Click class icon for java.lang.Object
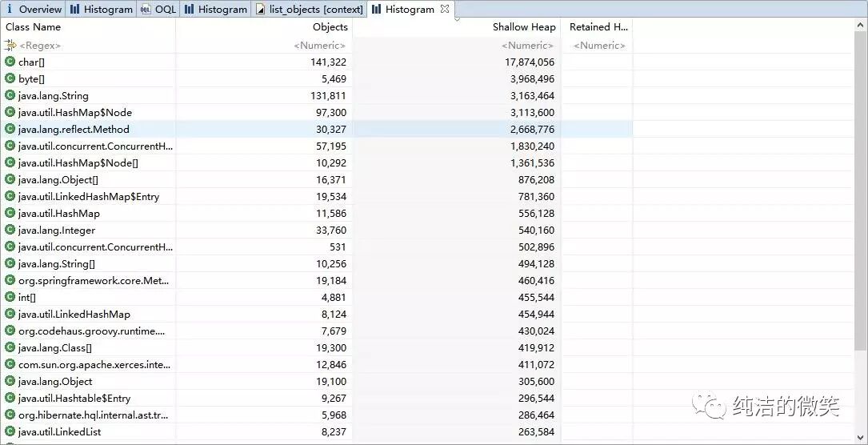 click(x=10, y=381)
